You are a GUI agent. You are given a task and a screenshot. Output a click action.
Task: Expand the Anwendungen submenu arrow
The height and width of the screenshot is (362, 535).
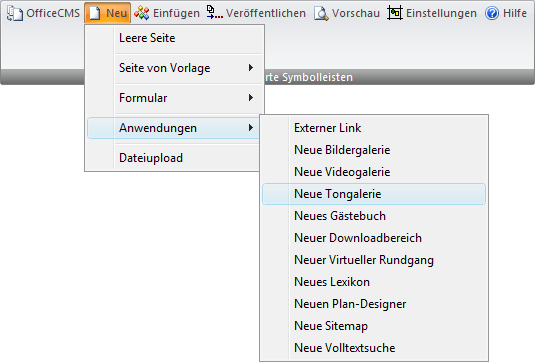pos(251,128)
